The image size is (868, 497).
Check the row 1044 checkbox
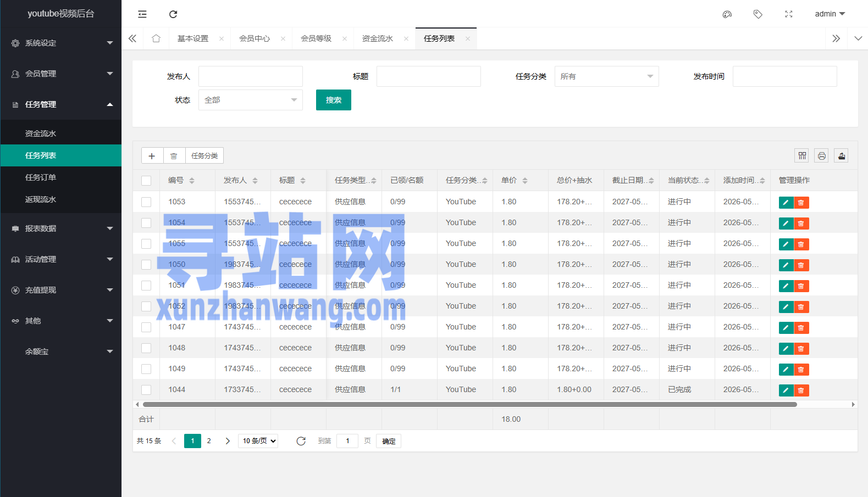pos(146,390)
